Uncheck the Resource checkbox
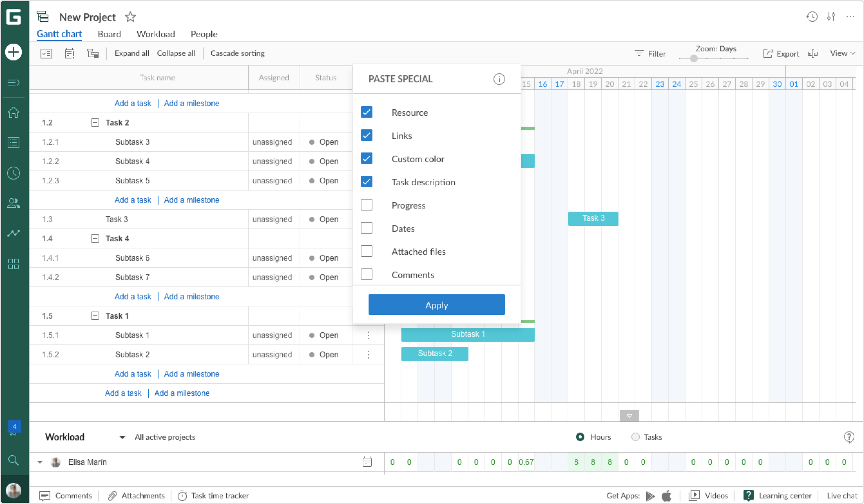 [x=367, y=112]
